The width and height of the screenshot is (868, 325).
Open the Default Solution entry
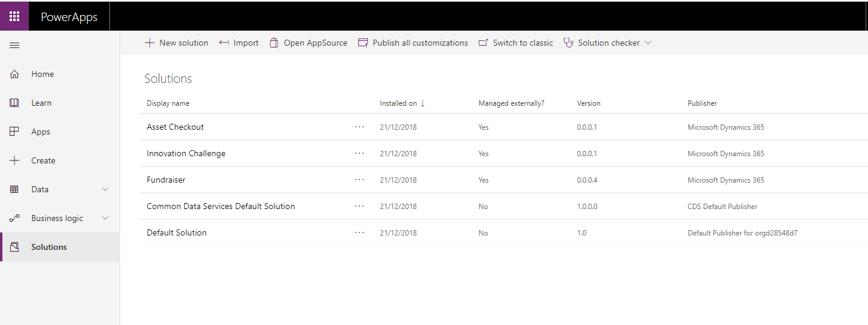pyautogui.click(x=177, y=232)
